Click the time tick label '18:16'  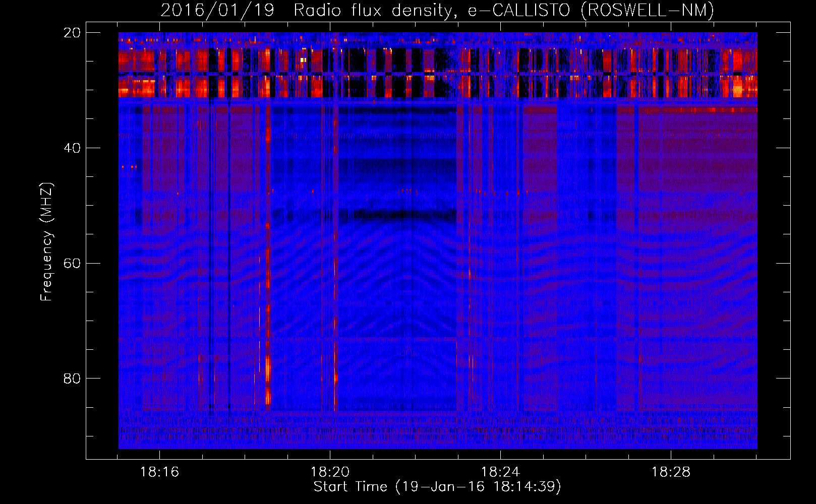[x=159, y=472]
